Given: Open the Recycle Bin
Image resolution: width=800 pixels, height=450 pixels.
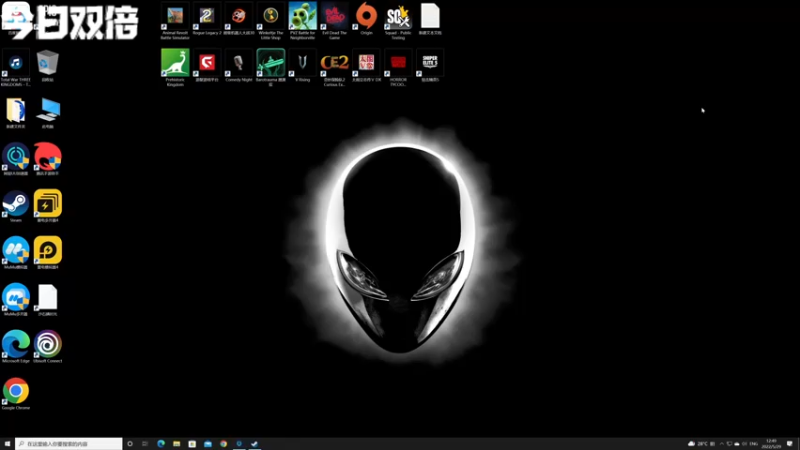Looking at the screenshot, I should pyautogui.click(x=47, y=66).
